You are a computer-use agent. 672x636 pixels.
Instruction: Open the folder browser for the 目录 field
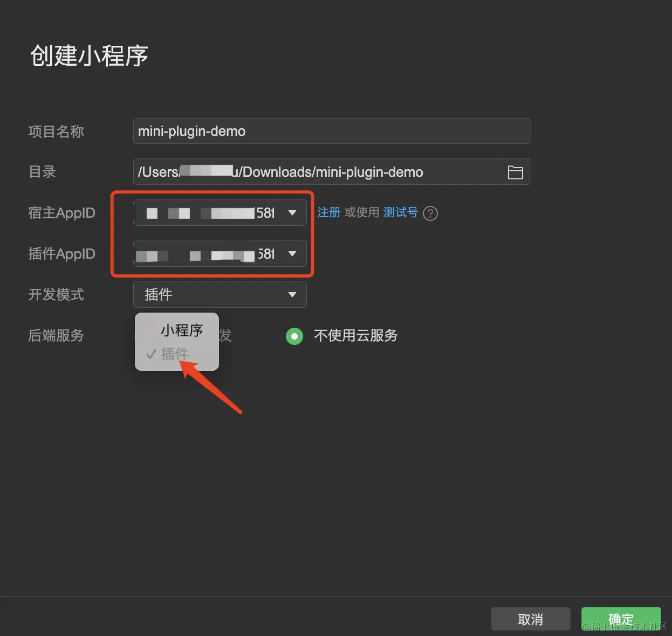pos(516,172)
